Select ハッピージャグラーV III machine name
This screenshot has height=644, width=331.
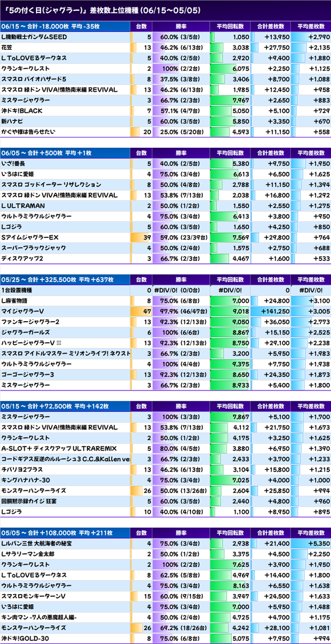tap(32, 343)
